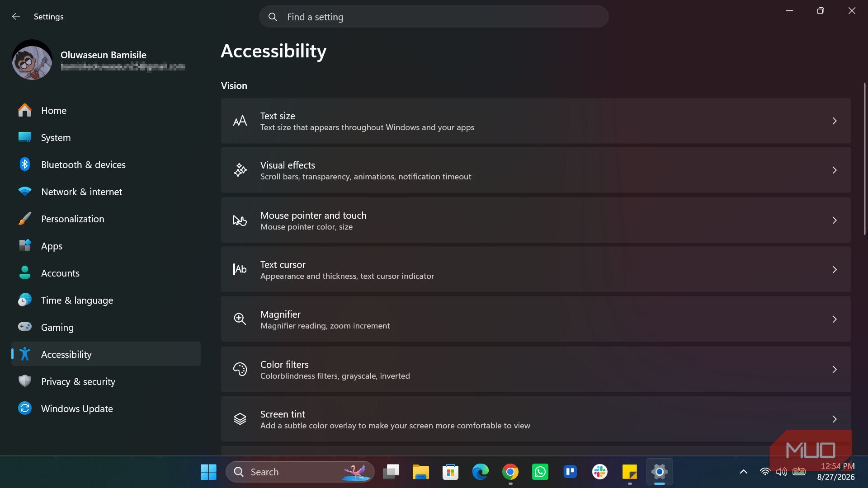Image resolution: width=868 pixels, height=488 pixels.
Task: Click the taskbar Search box
Action: tap(300, 472)
